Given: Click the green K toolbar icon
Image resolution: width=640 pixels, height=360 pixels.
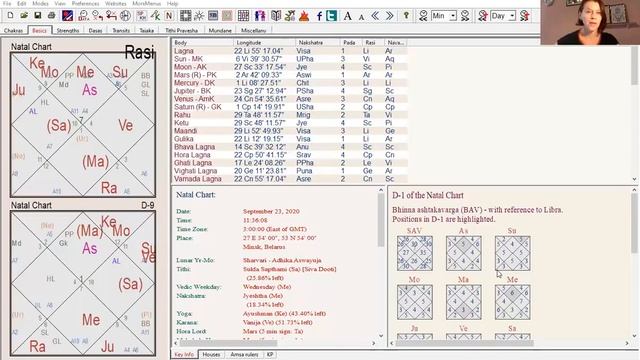Looking at the screenshot, I should coord(156,16).
